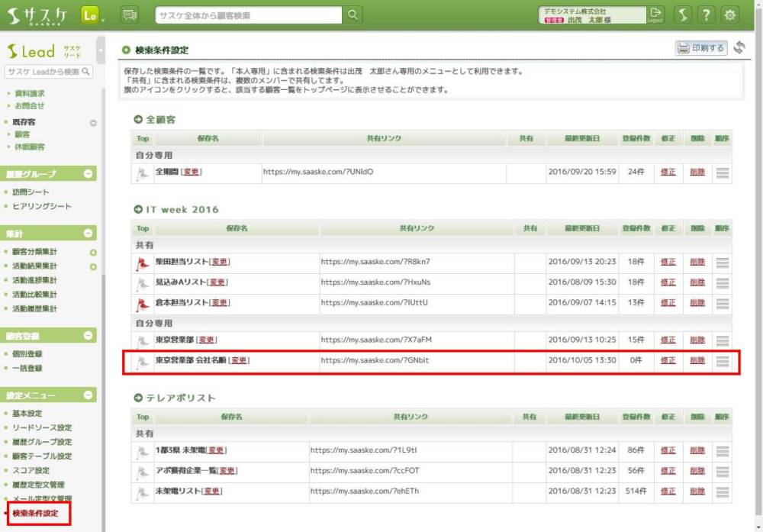
Task: Click the global search magnifier button
Action: point(353,15)
